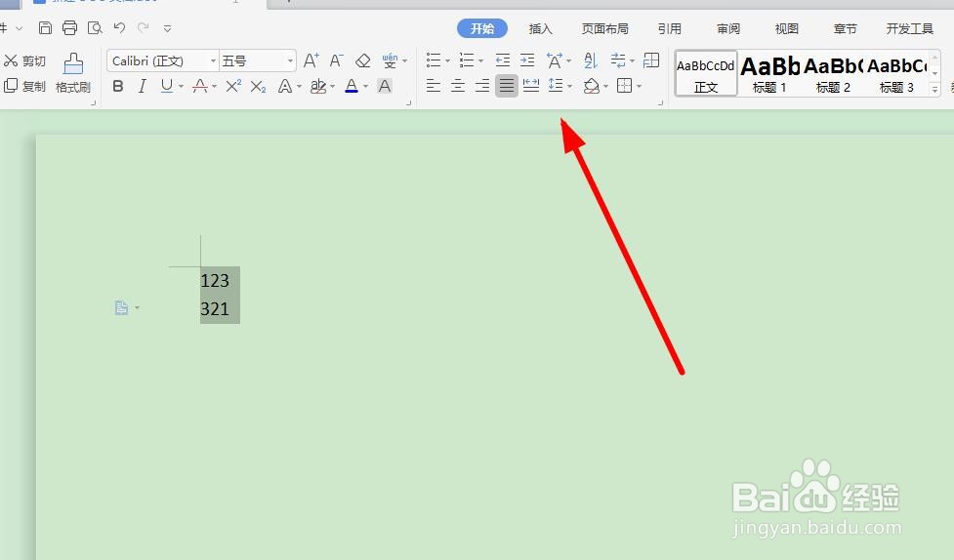Clear formatting with the eraser icon
This screenshot has height=560, width=954.
coord(362,60)
